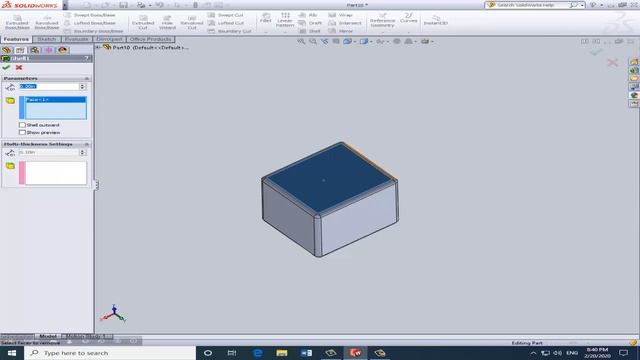The height and width of the screenshot is (360, 640).
Task: Switch to the Evaluate tab
Action: [x=77, y=39]
